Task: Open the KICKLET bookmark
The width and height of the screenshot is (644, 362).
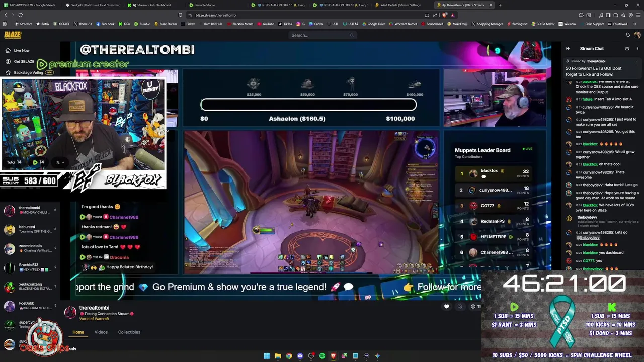Action: pyautogui.click(x=61, y=24)
